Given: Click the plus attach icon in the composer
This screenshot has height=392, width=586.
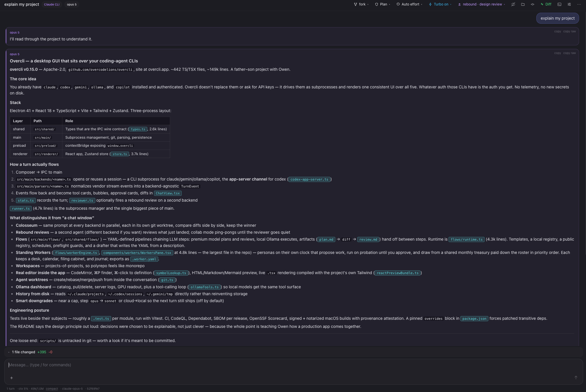Looking at the screenshot, I should [x=12, y=378].
